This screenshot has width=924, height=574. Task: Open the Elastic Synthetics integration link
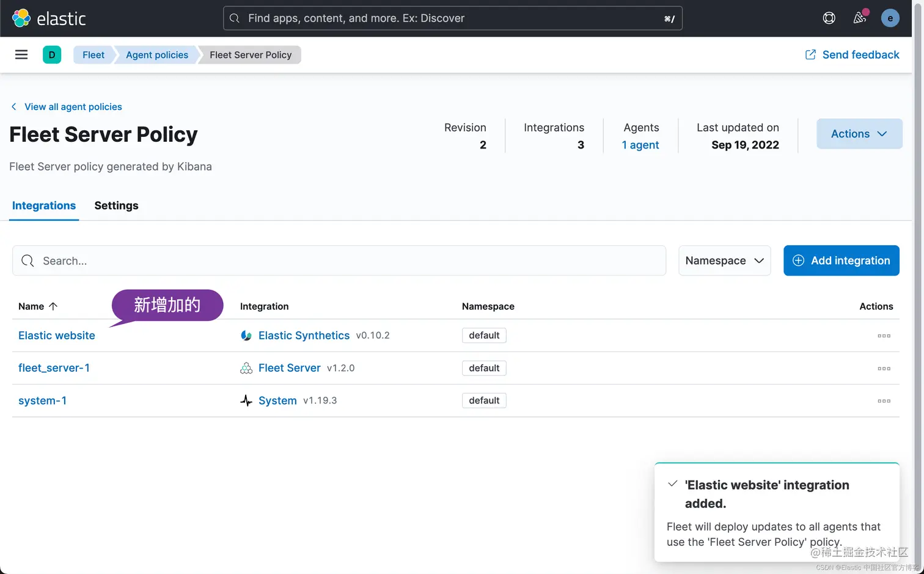pos(304,336)
